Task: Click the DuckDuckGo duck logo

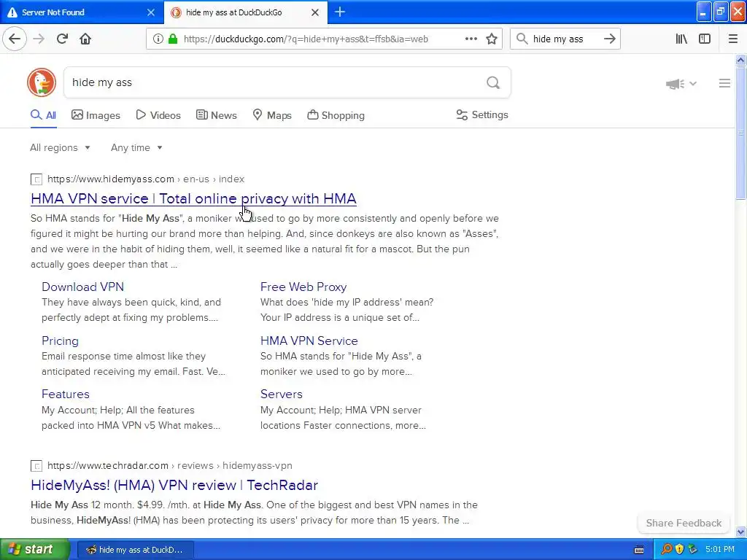Action: [x=42, y=82]
